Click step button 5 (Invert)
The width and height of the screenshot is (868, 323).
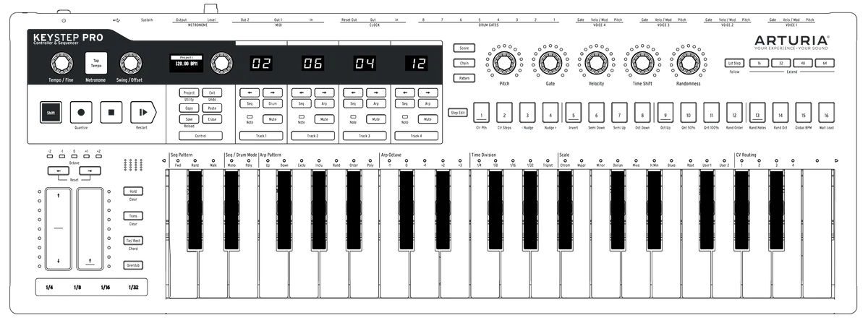(x=573, y=113)
